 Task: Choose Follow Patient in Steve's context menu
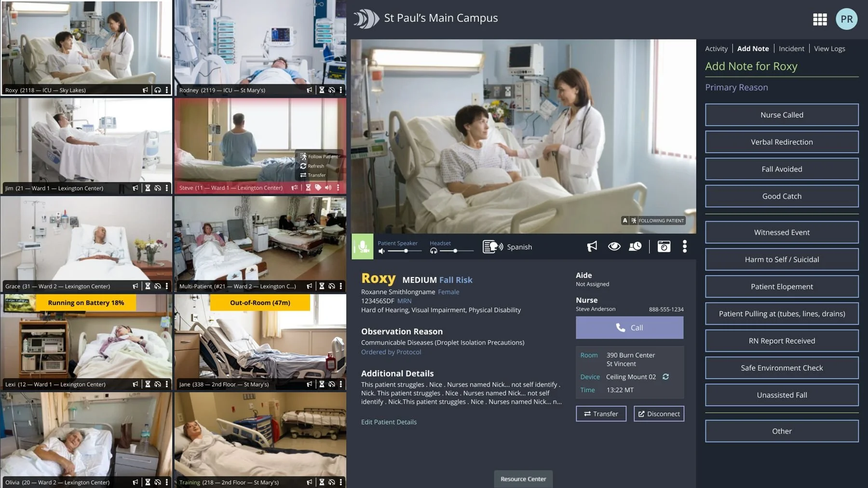tap(319, 157)
